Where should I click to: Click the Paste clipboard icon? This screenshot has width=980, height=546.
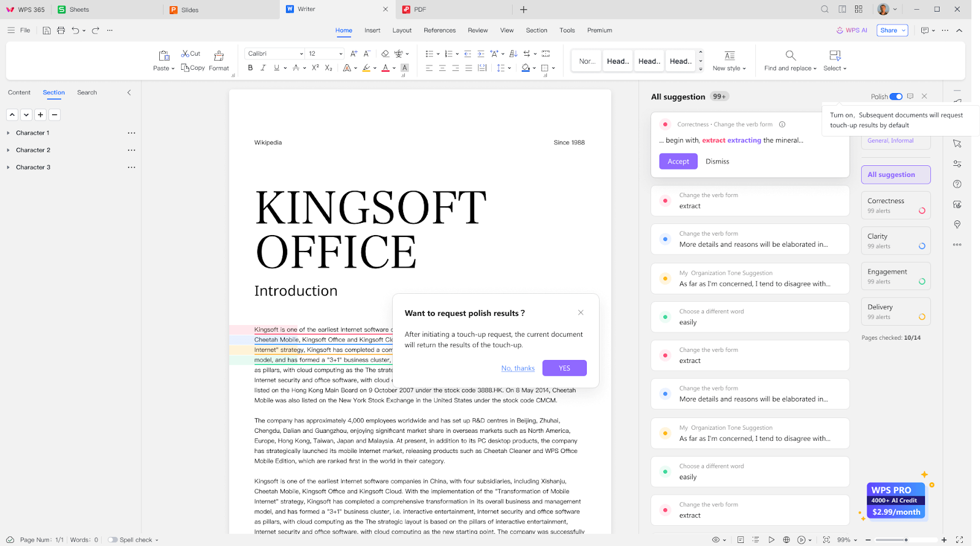coord(164,55)
